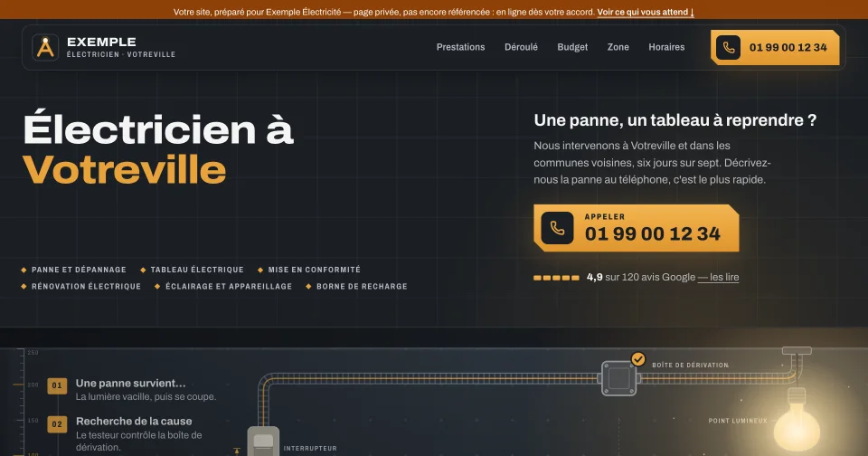Open the Déroulé nav item

coord(521,47)
